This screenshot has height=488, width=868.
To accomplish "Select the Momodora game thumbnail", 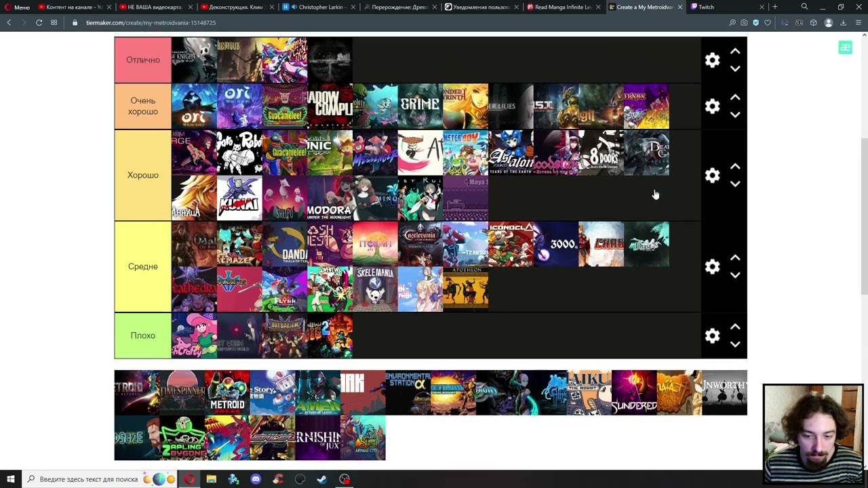I will tap(330, 198).
